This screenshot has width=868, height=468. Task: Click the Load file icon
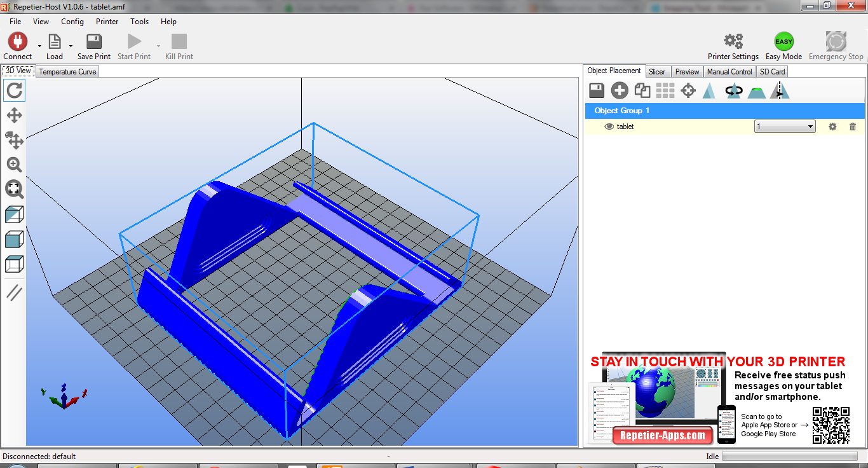(x=55, y=42)
